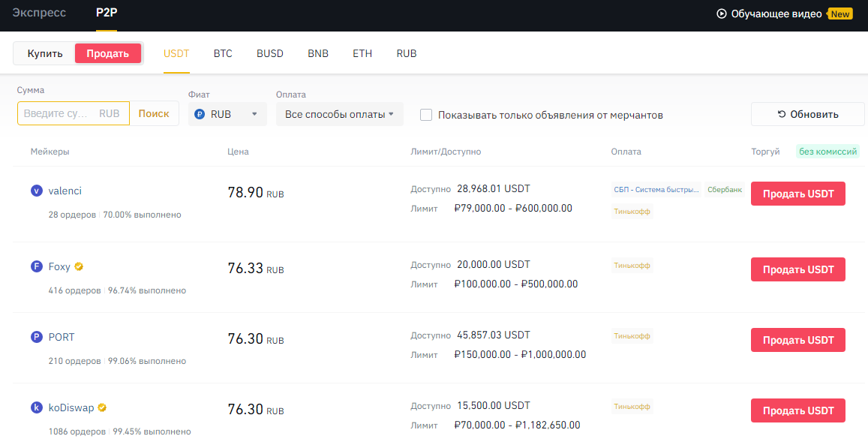868x445 pixels.
Task: Switch to Купить mode
Action: click(x=45, y=53)
